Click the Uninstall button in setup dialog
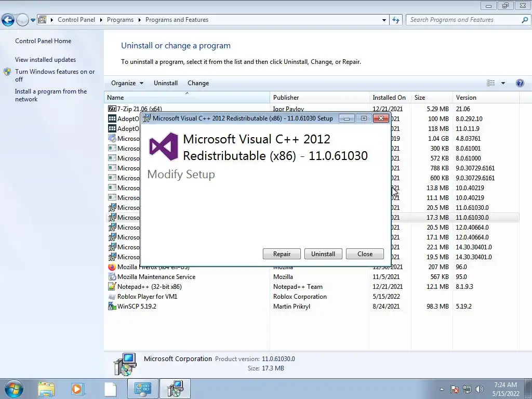The image size is (532, 399). (x=323, y=254)
